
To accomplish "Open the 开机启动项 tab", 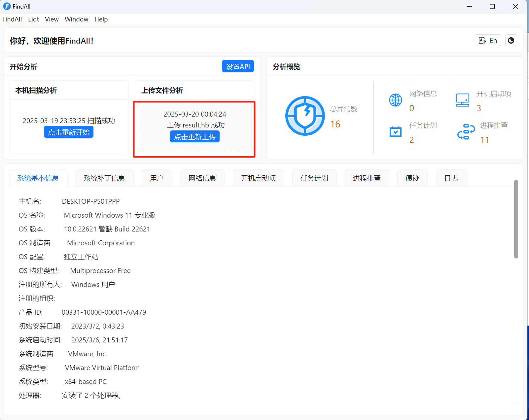I will (259, 178).
